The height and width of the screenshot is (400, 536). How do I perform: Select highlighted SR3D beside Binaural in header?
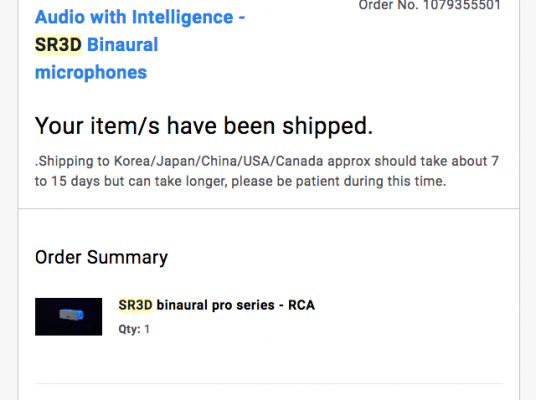[58, 45]
